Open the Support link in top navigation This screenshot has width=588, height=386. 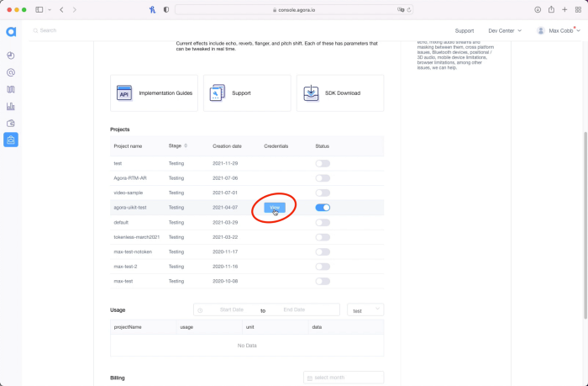[x=465, y=31]
